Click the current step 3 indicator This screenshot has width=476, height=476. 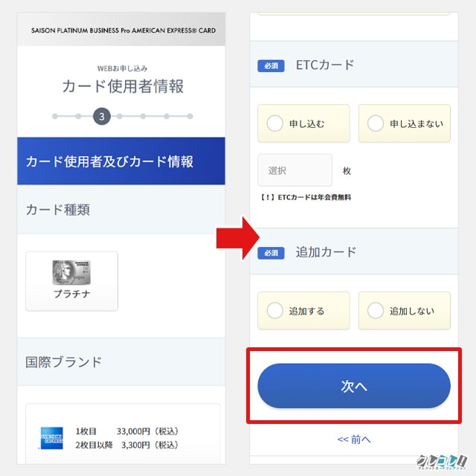(102, 117)
